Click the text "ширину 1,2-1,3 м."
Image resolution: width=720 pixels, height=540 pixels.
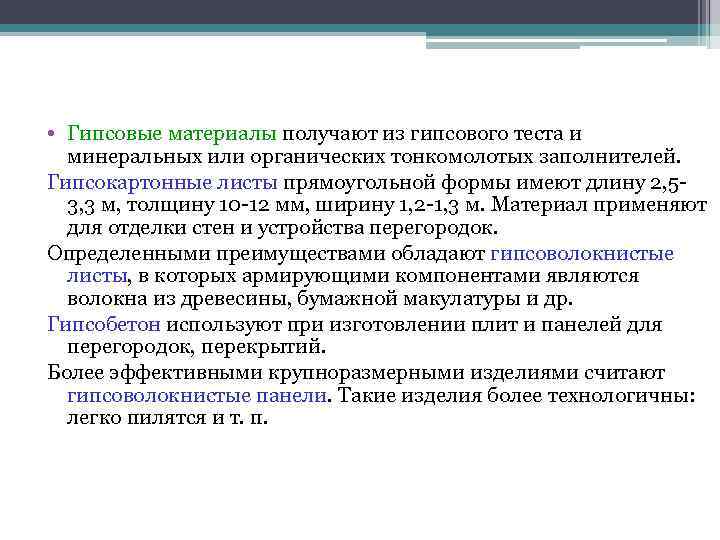400,205
